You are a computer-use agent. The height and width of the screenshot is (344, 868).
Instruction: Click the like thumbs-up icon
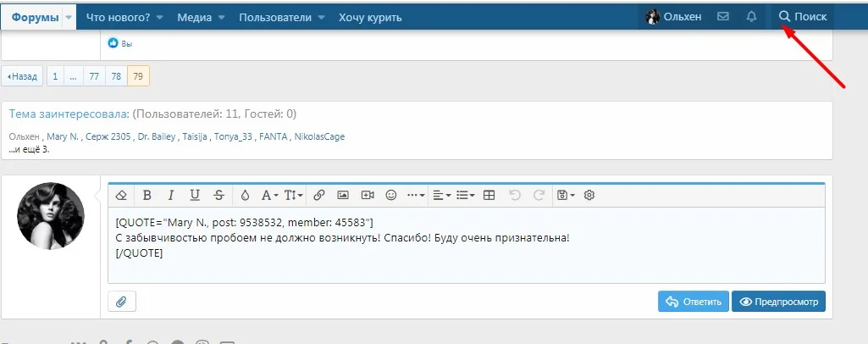coord(113,42)
